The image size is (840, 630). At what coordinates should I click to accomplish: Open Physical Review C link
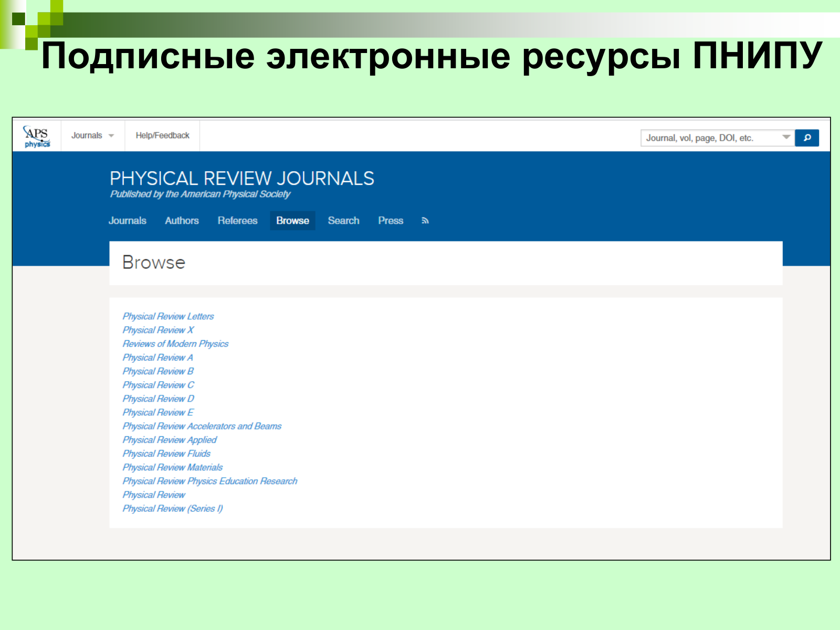tap(158, 385)
